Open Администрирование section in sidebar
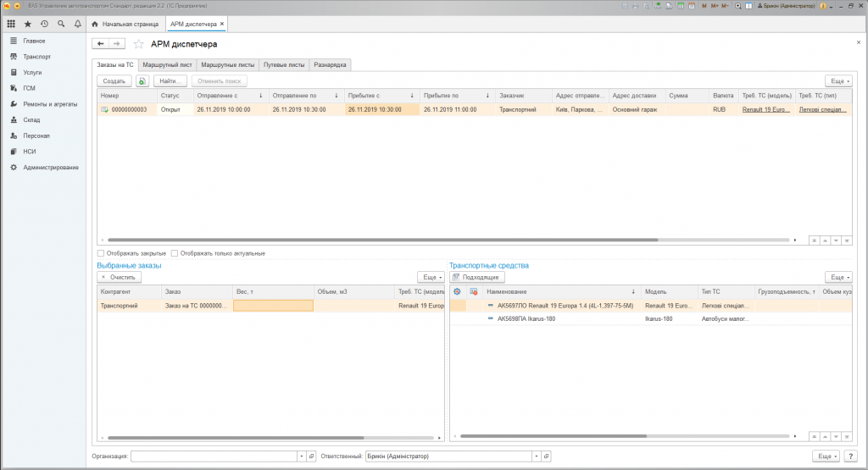The height and width of the screenshot is (470, 868). tap(51, 167)
